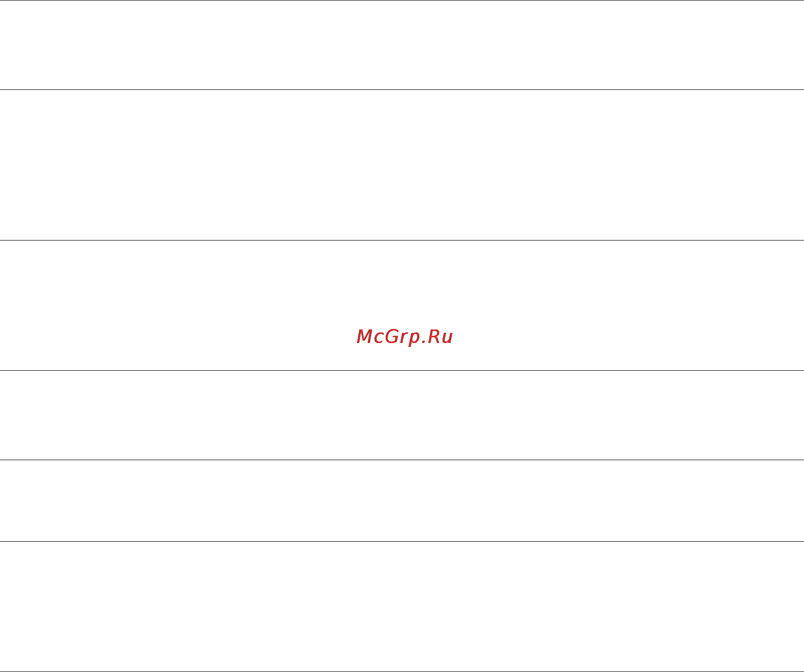
Task: Click the divider line directly below McGrp.Ru row
Action: [x=402, y=370]
